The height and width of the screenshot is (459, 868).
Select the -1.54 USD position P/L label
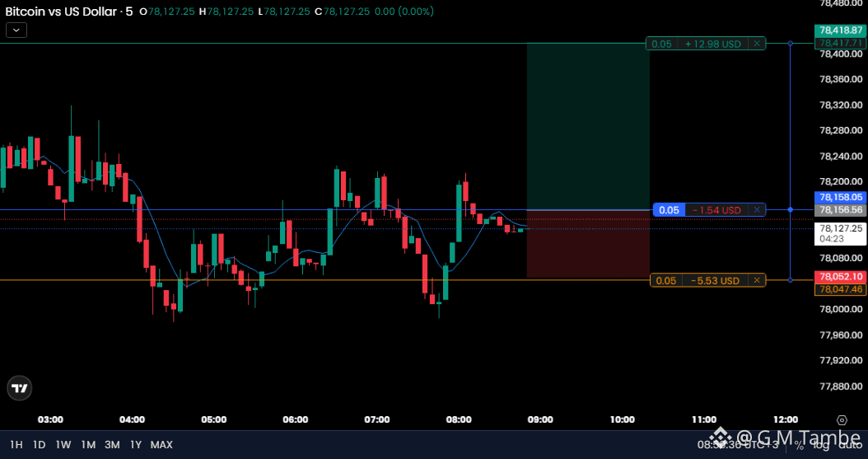coord(716,210)
